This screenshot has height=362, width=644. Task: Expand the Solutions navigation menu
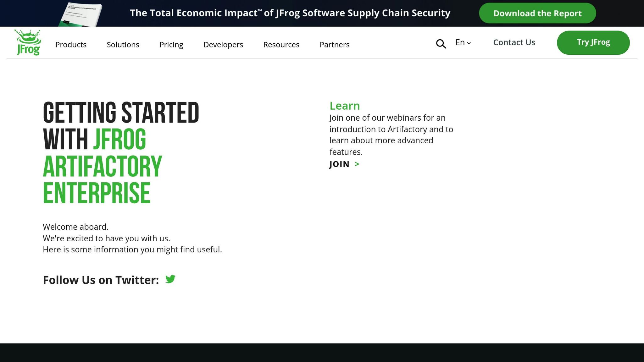[123, 45]
